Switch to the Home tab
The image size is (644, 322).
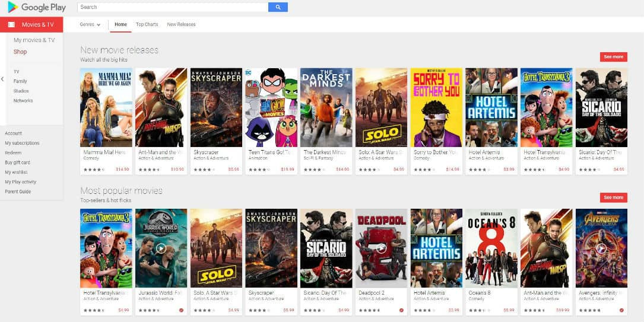point(120,25)
